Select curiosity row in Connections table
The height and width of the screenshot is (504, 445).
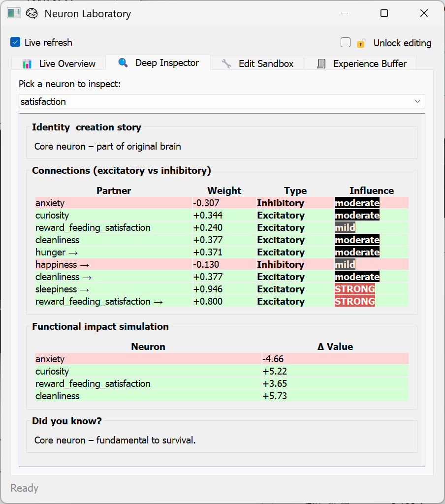[x=222, y=215]
